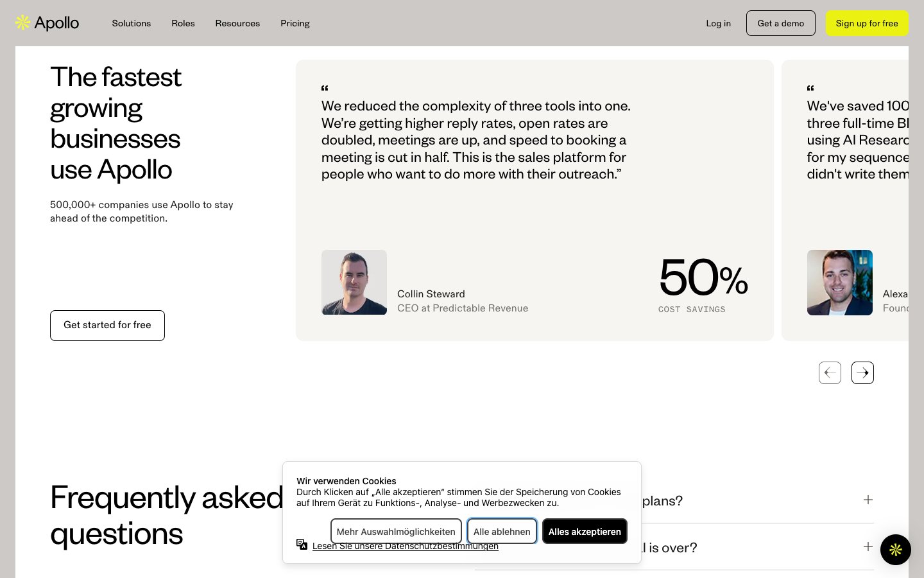
Task: Click 'Get started for free'
Action: pos(107,325)
